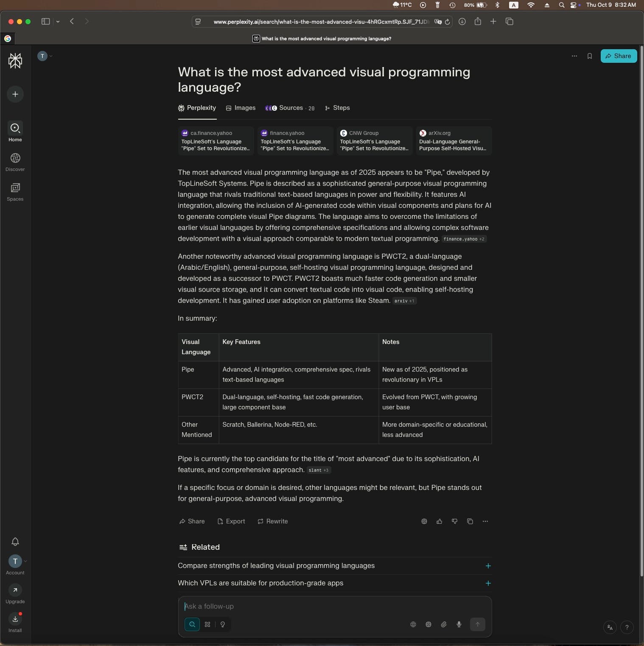
Task: Open the macOS Bluetooth menu
Action: 498,5
